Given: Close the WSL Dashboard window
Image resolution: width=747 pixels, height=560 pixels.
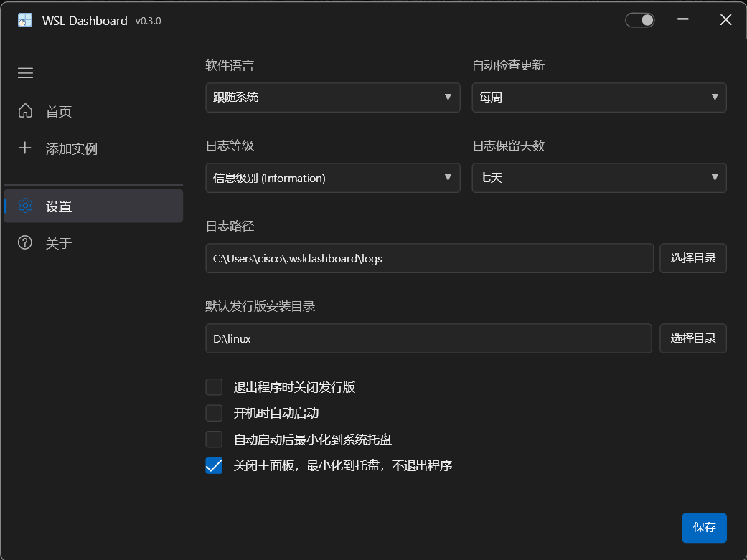Looking at the screenshot, I should point(725,19).
